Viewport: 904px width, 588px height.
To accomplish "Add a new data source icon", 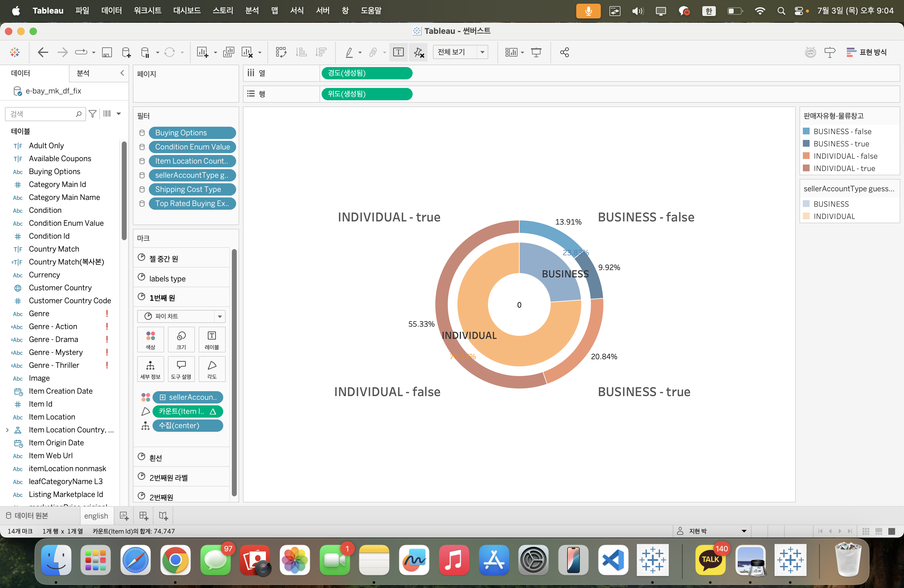I will click(x=126, y=52).
